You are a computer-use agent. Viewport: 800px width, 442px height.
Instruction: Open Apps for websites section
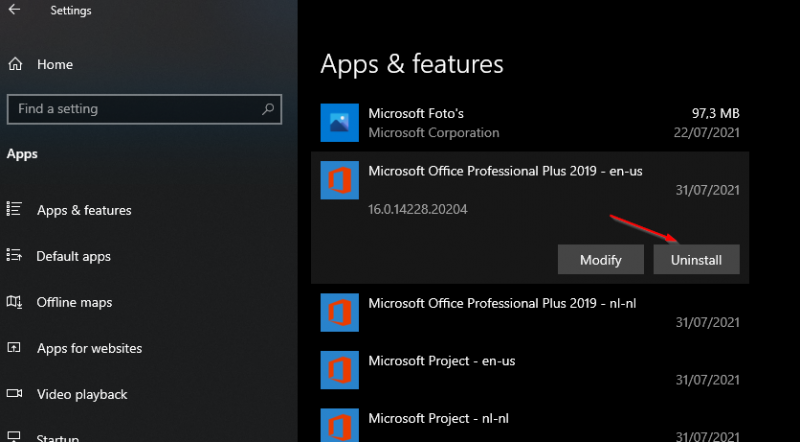89,348
